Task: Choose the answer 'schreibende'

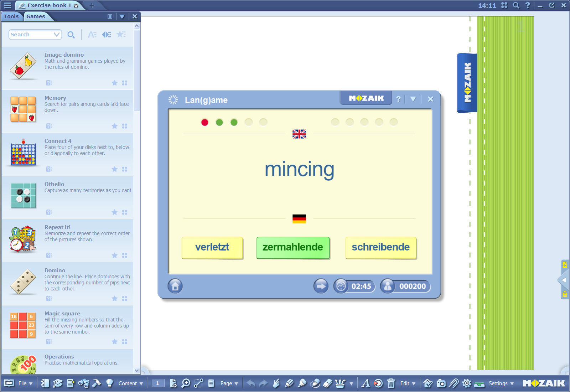Action: click(x=380, y=248)
